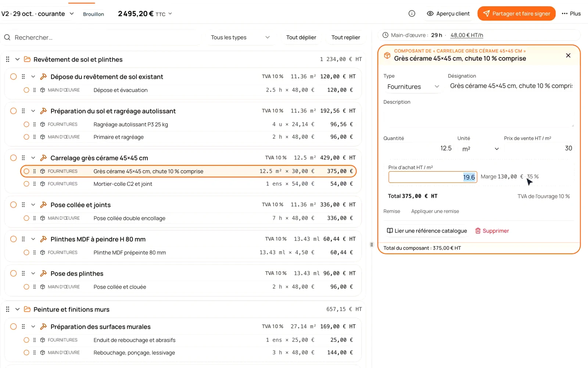Open the Plus menu
This screenshot has height=368, width=588.
coord(571,14)
